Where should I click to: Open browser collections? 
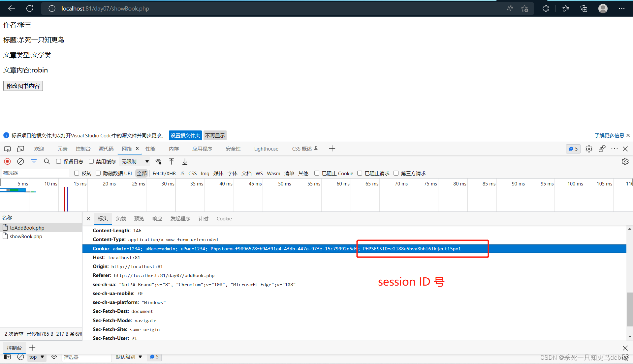point(584,9)
